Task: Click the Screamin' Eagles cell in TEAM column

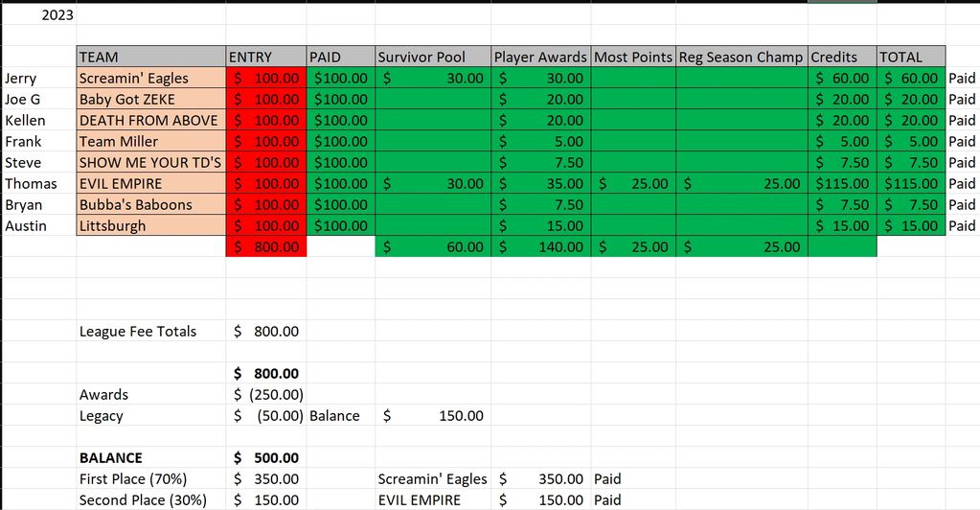Action: [x=151, y=79]
